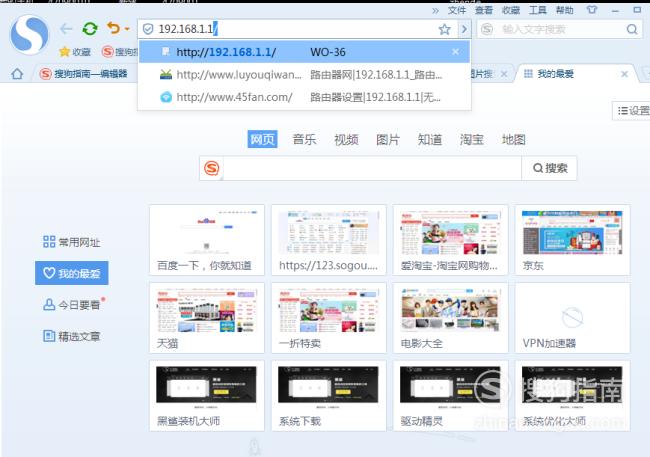Open the 文件 menu
Image resolution: width=650 pixels, height=457 pixels.
[x=457, y=10]
